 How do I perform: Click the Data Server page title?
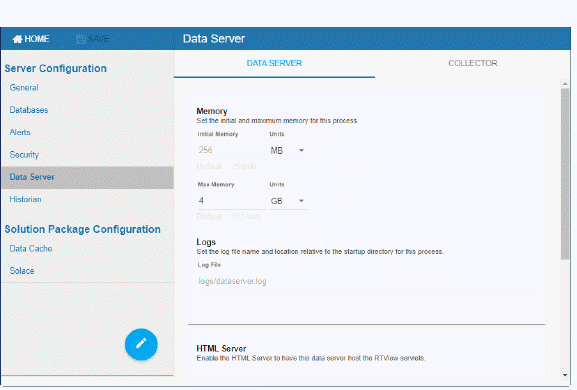pyautogui.click(x=214, y=39)
